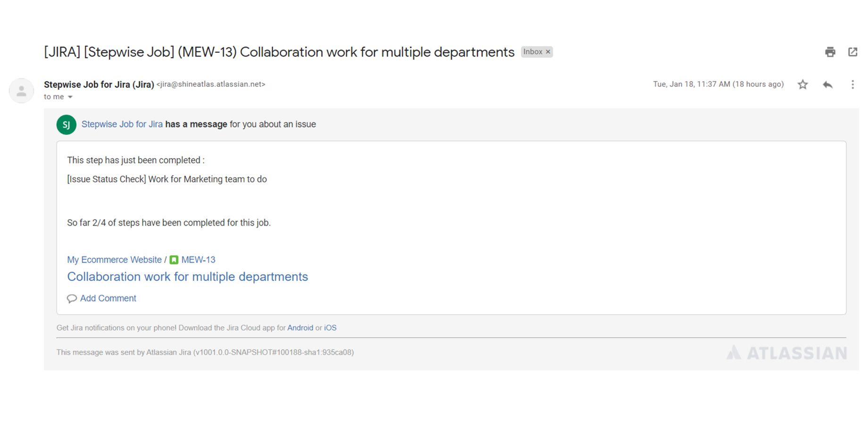Image resolution: width=868 pixels, height=425 pixels.
Task: Click the Inbox label chip
Action: coord(536,52)
